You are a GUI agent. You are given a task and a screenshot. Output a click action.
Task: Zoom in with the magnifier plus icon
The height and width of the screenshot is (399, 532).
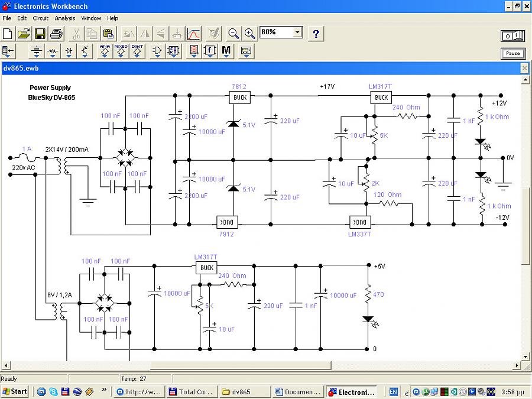click(250, 34)
